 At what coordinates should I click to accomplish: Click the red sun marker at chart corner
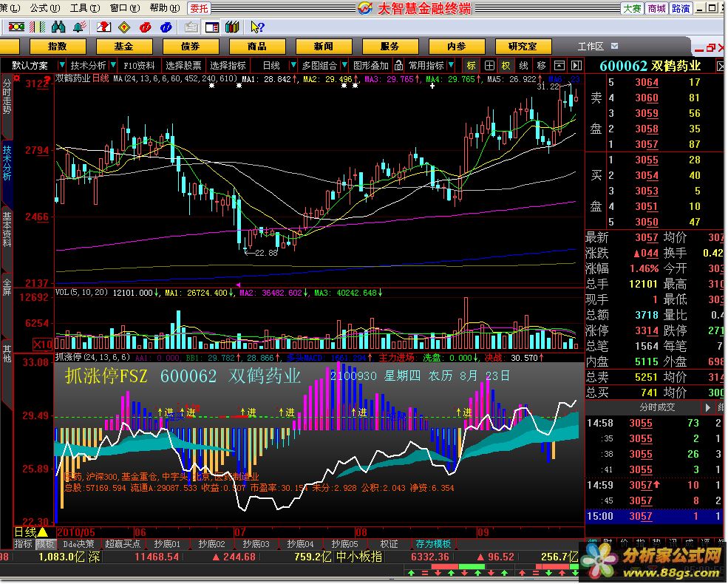[x=17, y=78]
